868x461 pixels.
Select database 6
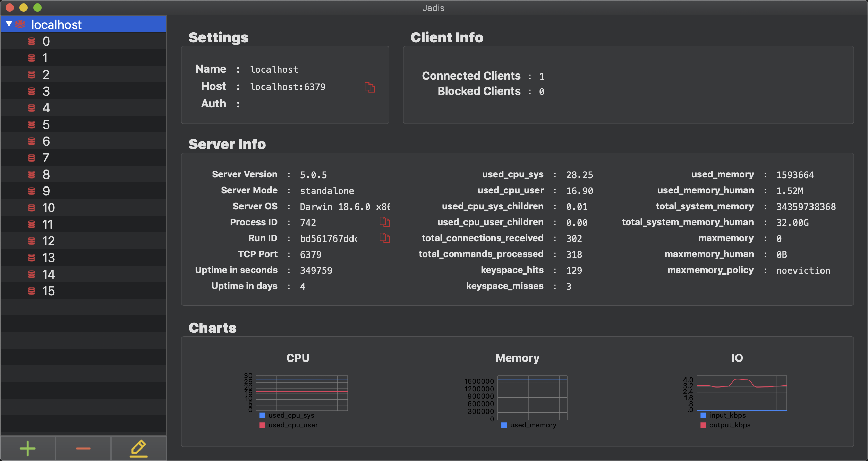tap(83, 141)
